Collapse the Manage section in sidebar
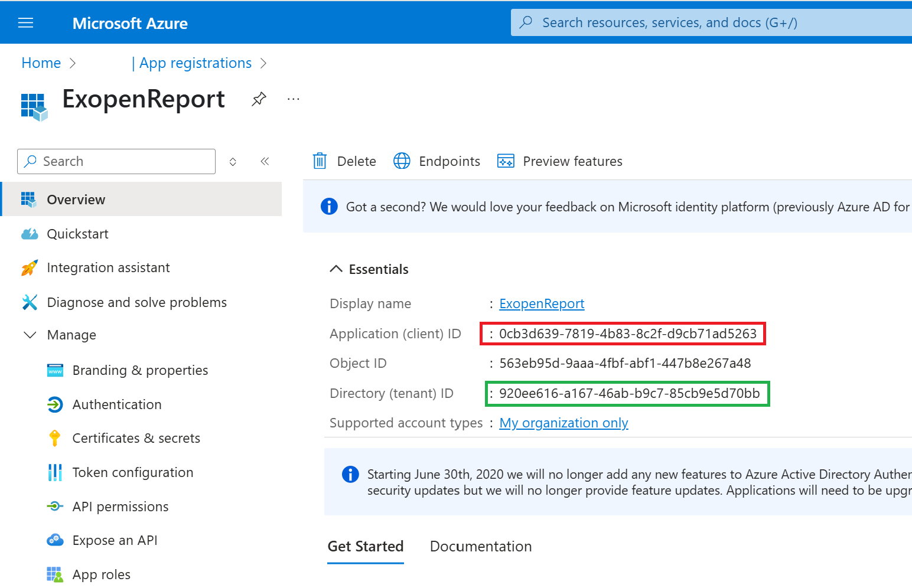The width and height of the screenshot is (912, 588). 30,335
